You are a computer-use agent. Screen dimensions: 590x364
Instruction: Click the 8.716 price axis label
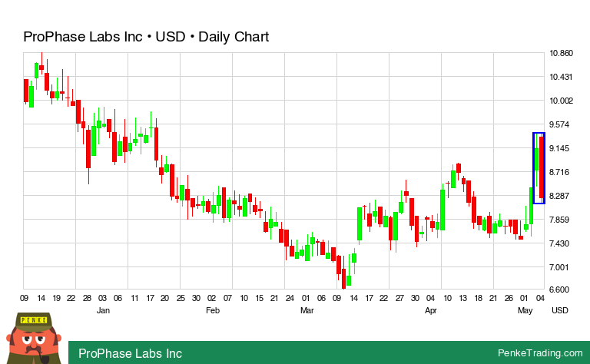coord(559,172)
